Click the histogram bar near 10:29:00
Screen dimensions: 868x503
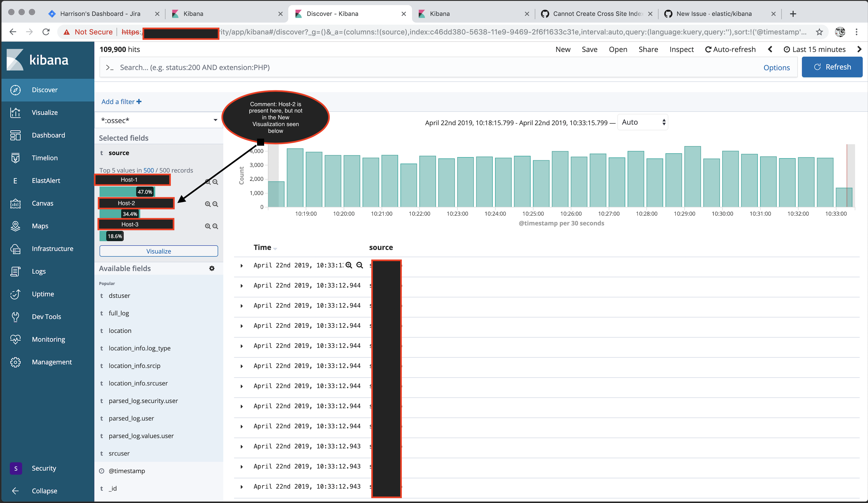[x=692, y=177]
